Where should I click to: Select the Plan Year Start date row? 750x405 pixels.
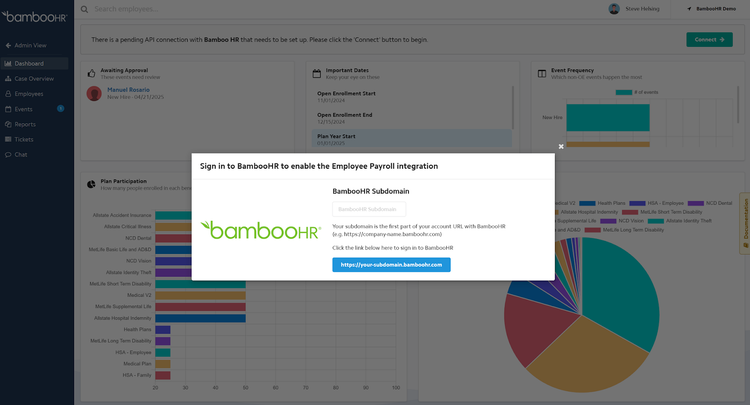(x=412, y=139)
